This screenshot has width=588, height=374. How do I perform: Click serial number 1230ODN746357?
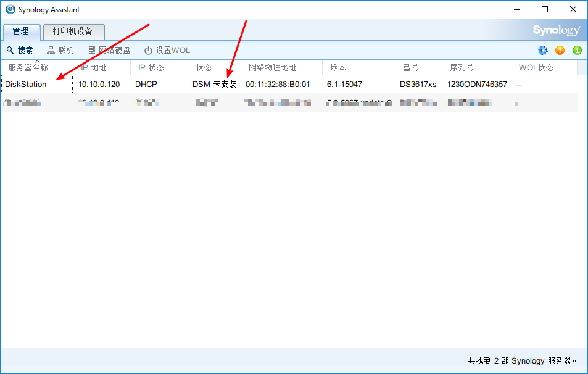tap(477, 85)
